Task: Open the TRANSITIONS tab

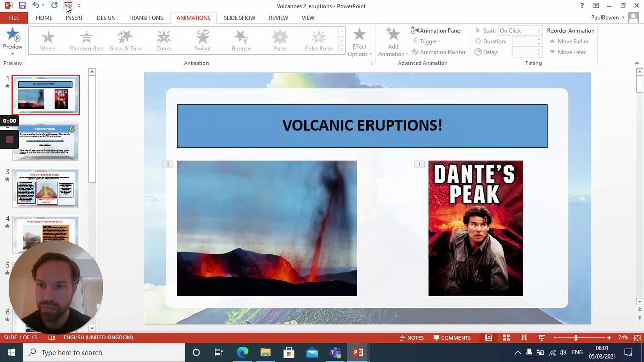Action: 146,18
